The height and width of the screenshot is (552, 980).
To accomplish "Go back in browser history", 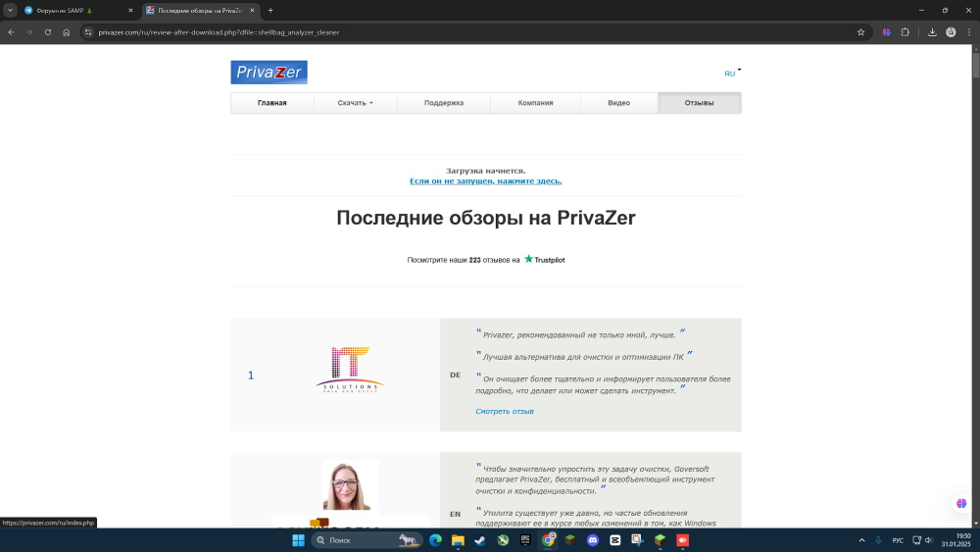I will [11, 32].
